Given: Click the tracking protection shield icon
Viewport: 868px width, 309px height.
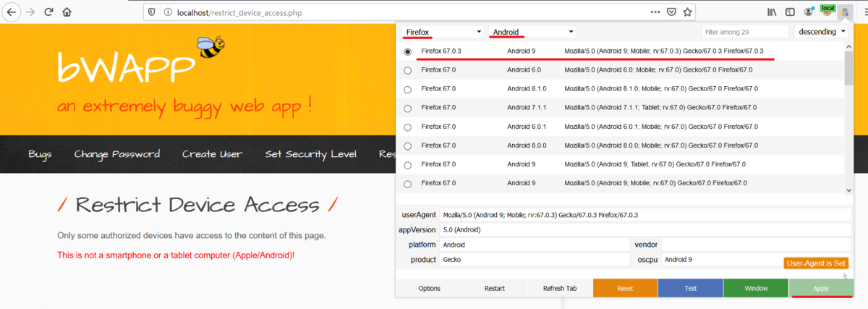Looking at the screenshot, I should click(151, 12).
